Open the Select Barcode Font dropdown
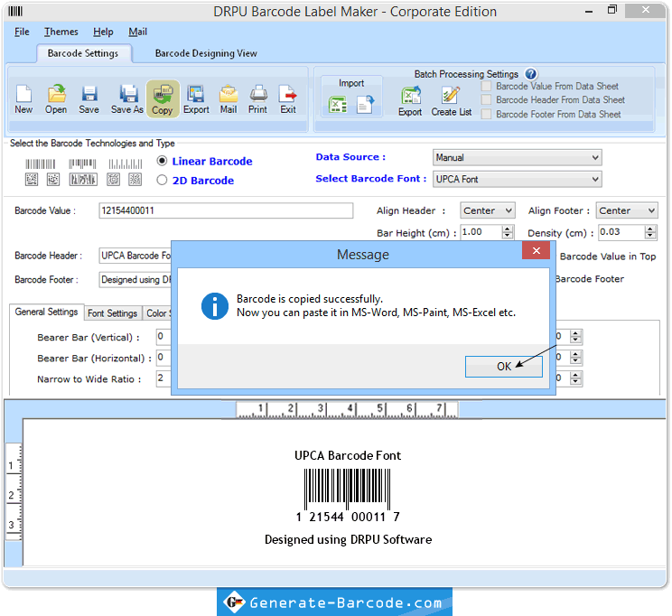 pos(518,179)
